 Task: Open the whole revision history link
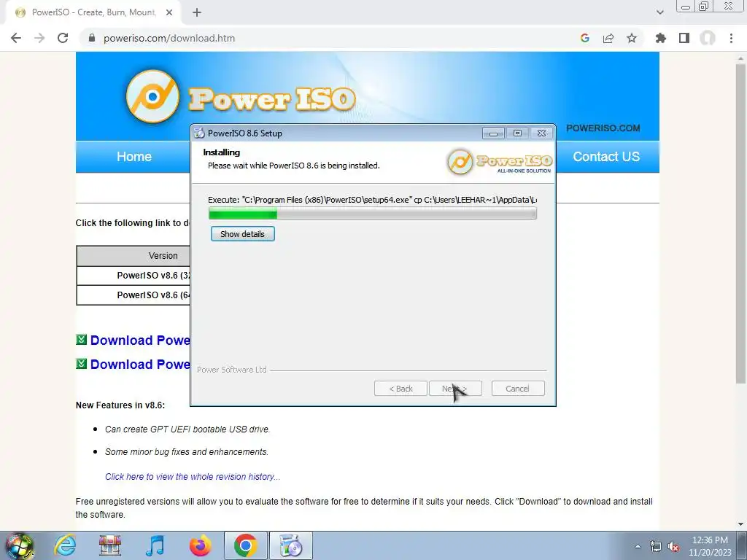pyautogui.click(x=193, y=477)
